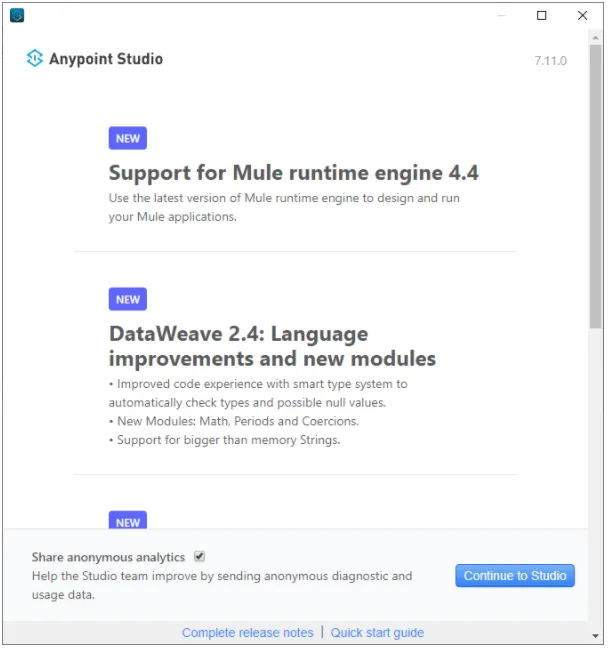
Task: Click NEW badge above DataWeave heading
Action: click(x=128, y=299)
